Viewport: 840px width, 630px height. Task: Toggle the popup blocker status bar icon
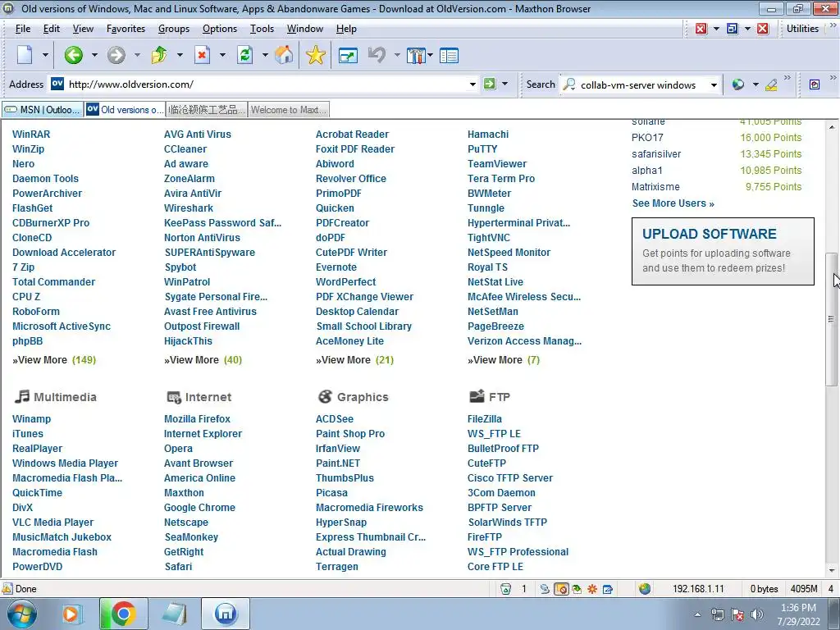(561, 589)
